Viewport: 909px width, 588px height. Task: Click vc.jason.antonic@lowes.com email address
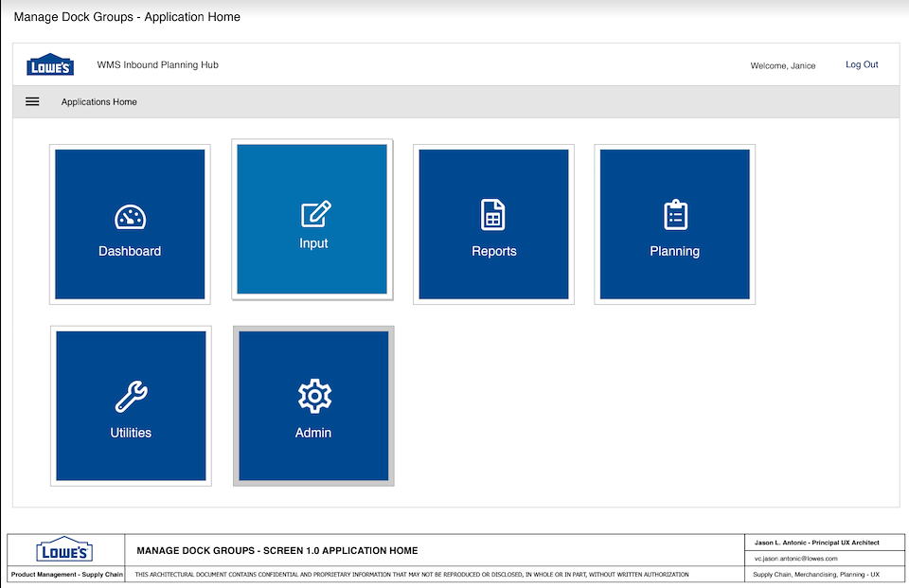click(796, 559)
